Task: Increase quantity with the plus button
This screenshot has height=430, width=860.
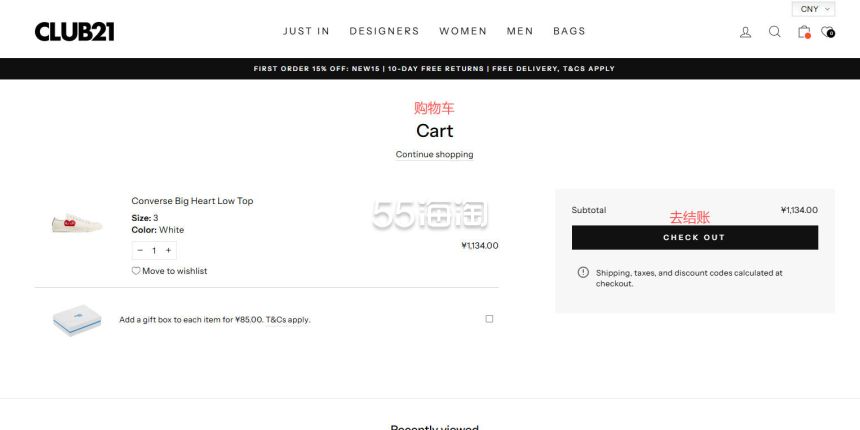Action: coord(168,250)
